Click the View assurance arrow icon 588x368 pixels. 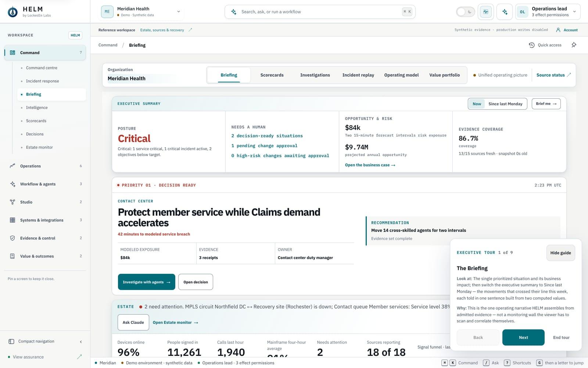click(79, 357)
